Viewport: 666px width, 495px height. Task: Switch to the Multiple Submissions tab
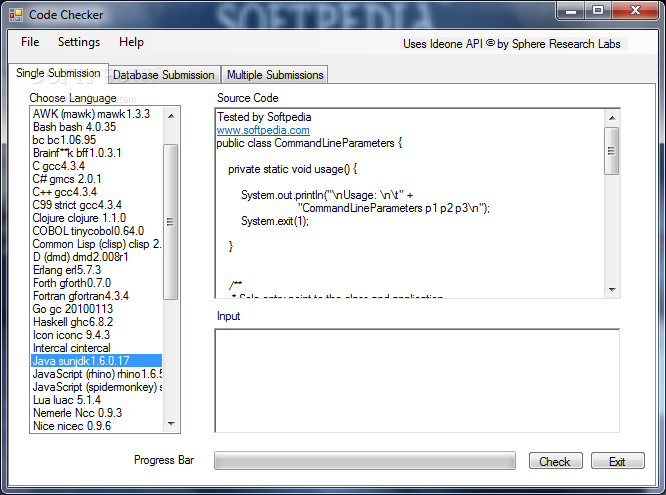(275, 75)
